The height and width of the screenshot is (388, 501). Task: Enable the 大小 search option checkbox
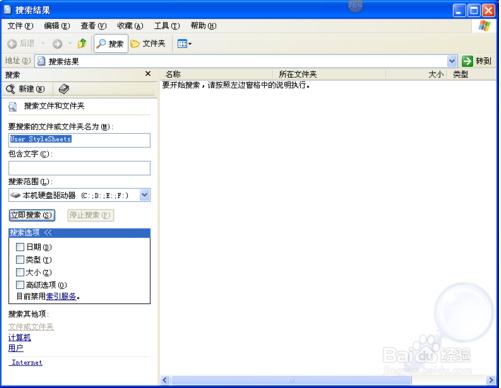click(x=20, y=272)
